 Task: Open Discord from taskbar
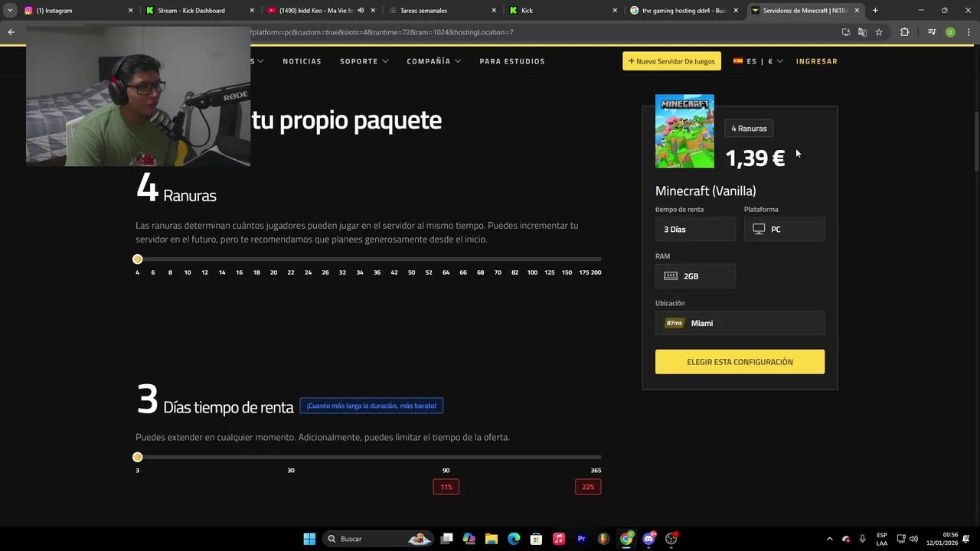pyautogui.click(x=649, y=539)
